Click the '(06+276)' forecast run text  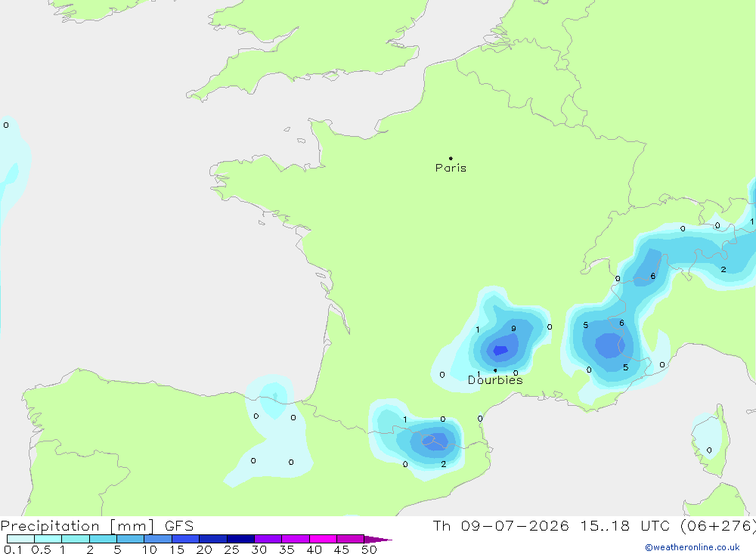[718, 525]
